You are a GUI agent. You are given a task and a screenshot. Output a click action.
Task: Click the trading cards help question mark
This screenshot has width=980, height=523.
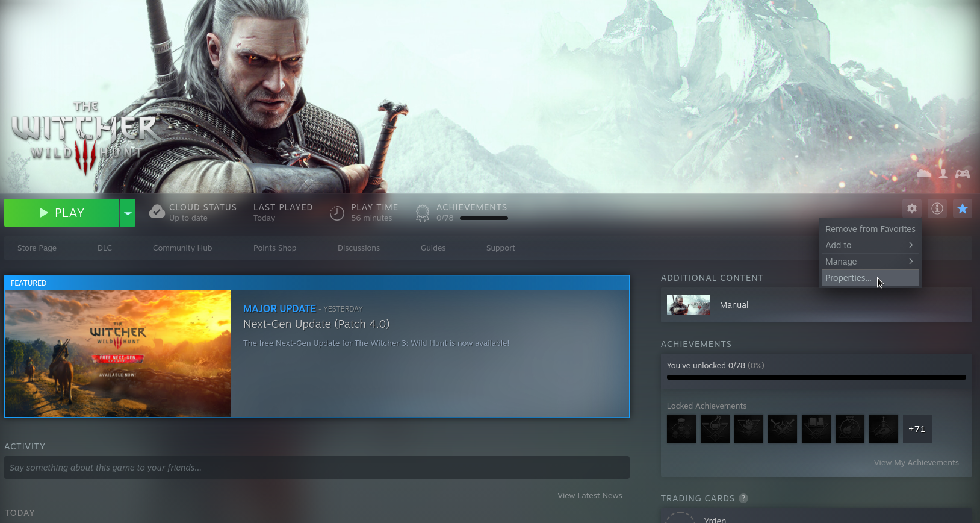click(x=743, y=498)
